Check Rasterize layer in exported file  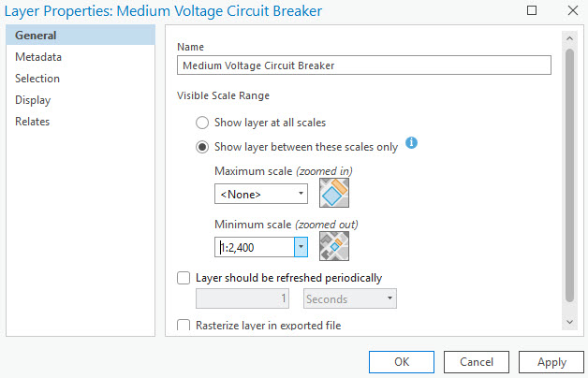click(184, 326)
